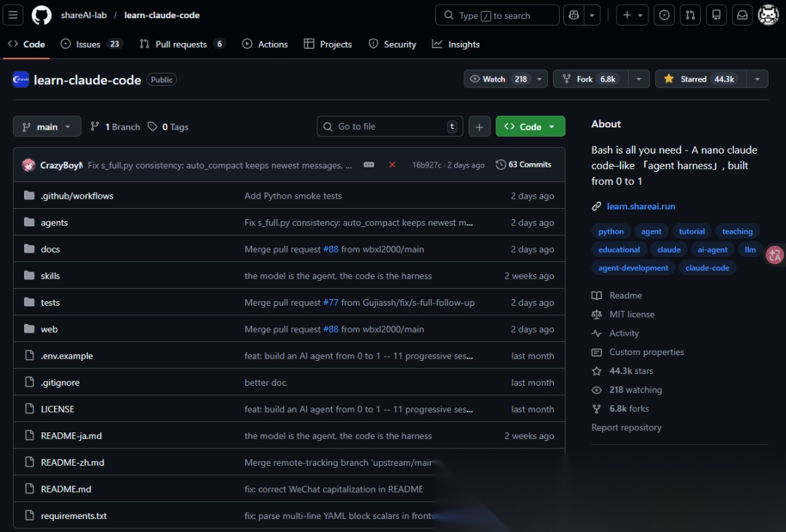
Task: Click the Custom properties note icon
Action: 597,352
